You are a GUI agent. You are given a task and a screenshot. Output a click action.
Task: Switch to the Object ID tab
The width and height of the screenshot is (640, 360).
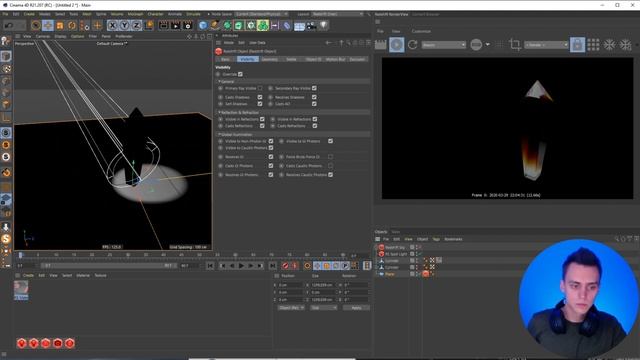click(313, 60)
